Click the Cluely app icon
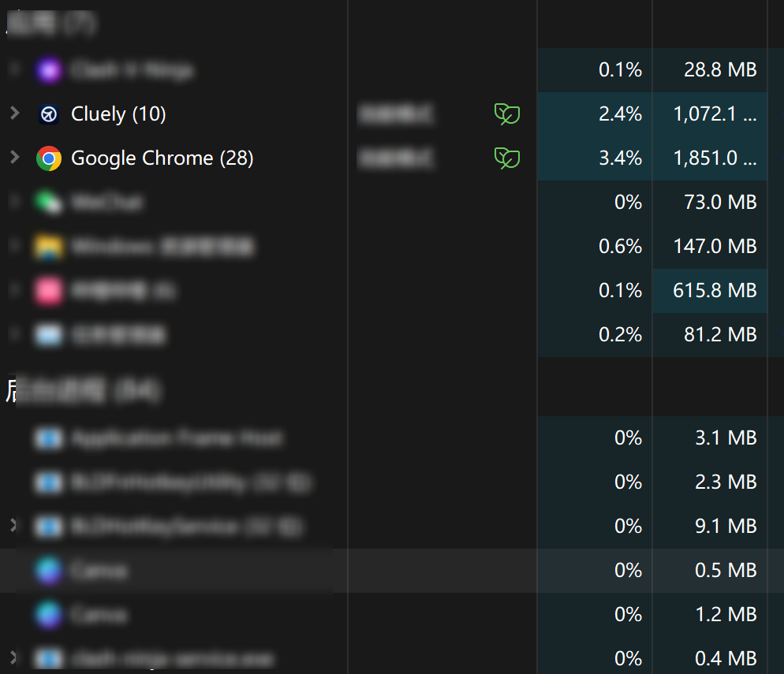The height and width of the screenshot is (674, 784). pos(49,114)
